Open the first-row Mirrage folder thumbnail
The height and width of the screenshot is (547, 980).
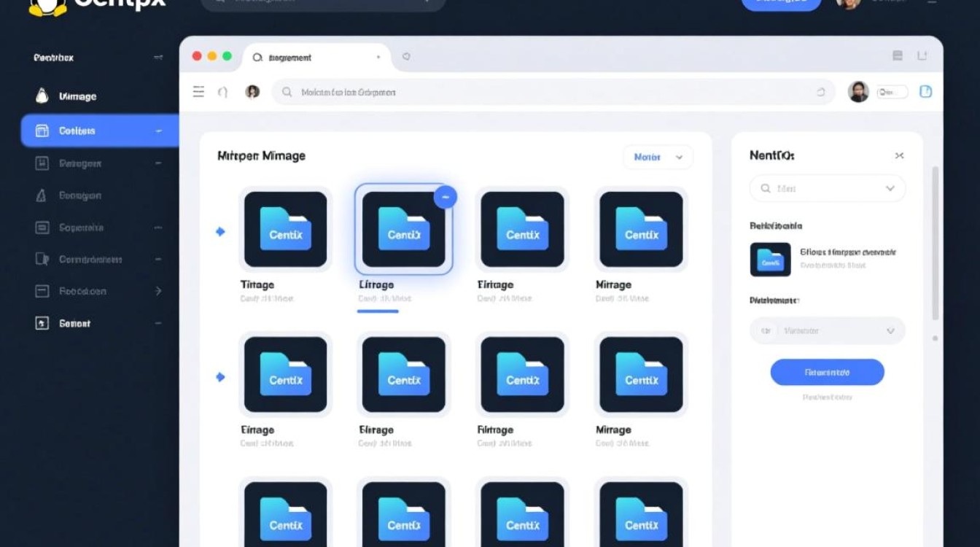click(x=641, y=229)
